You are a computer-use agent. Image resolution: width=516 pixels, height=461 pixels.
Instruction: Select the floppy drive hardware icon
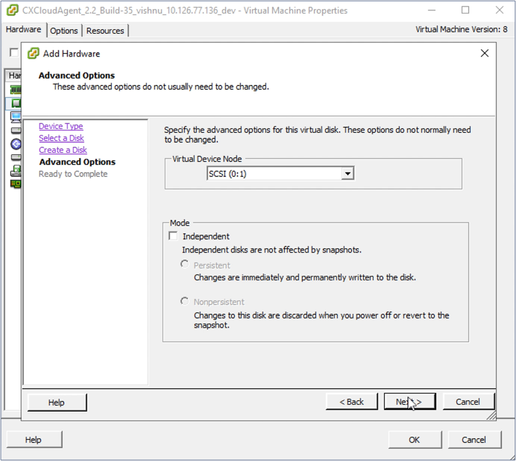coord(16,171)
